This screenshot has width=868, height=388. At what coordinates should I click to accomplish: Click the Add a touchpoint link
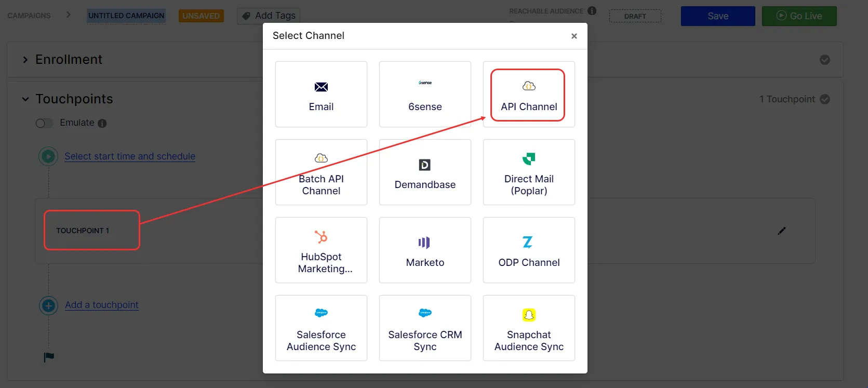(102, 305)
